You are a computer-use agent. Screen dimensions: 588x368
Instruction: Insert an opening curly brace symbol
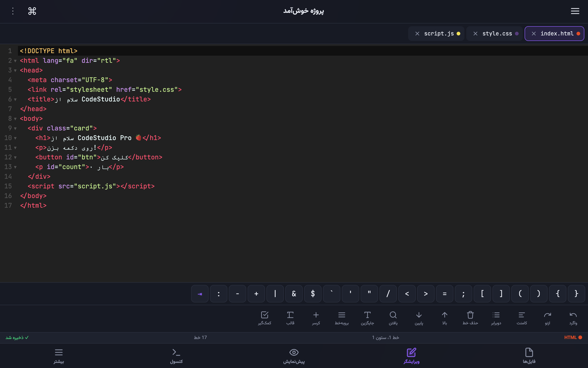point(558,294)
